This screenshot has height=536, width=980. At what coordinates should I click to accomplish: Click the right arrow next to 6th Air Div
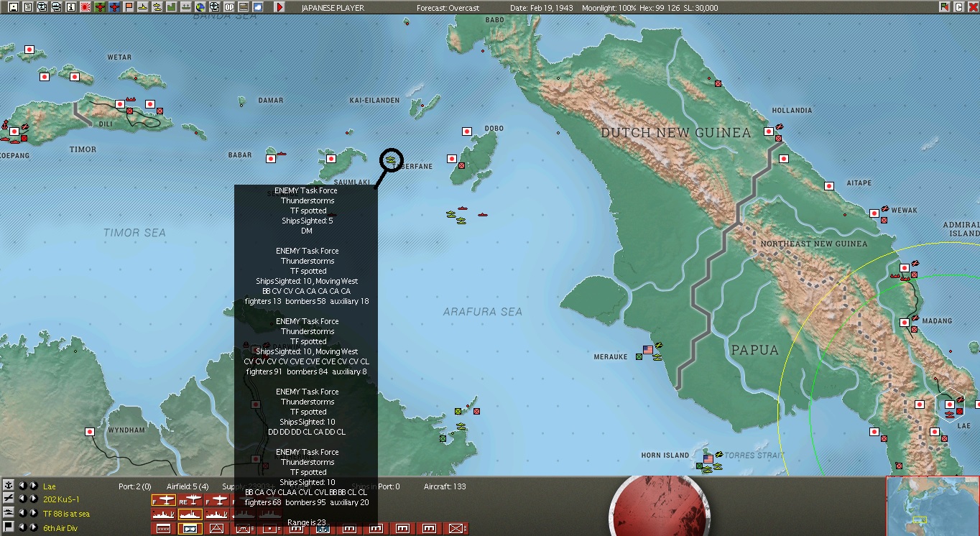click(x=33, y=527)
